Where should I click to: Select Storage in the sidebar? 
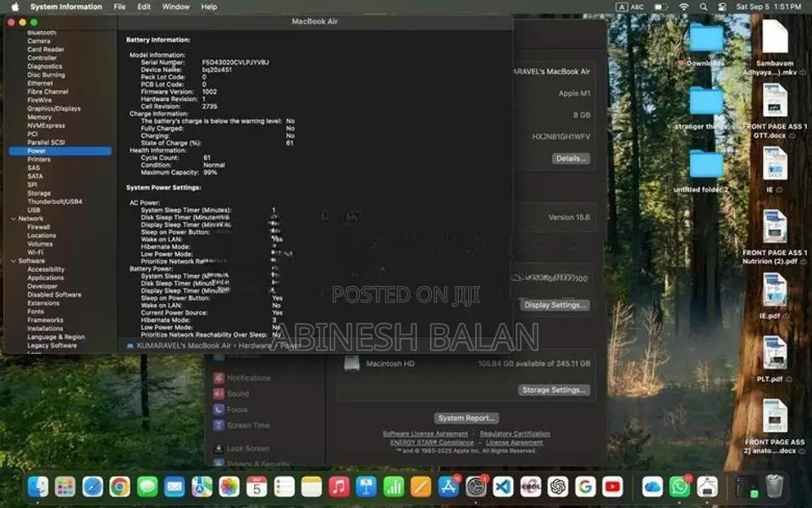39,193
